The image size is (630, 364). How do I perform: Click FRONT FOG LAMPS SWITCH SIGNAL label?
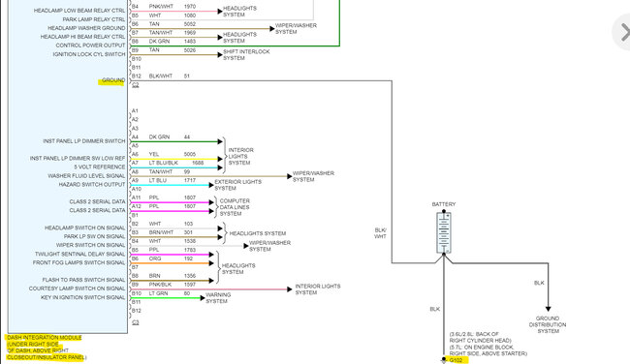point(79,263)
